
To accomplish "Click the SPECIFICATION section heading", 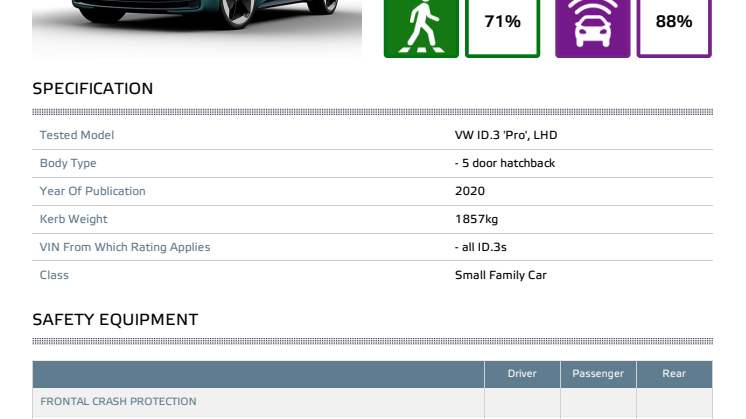I will click(93, 88).
